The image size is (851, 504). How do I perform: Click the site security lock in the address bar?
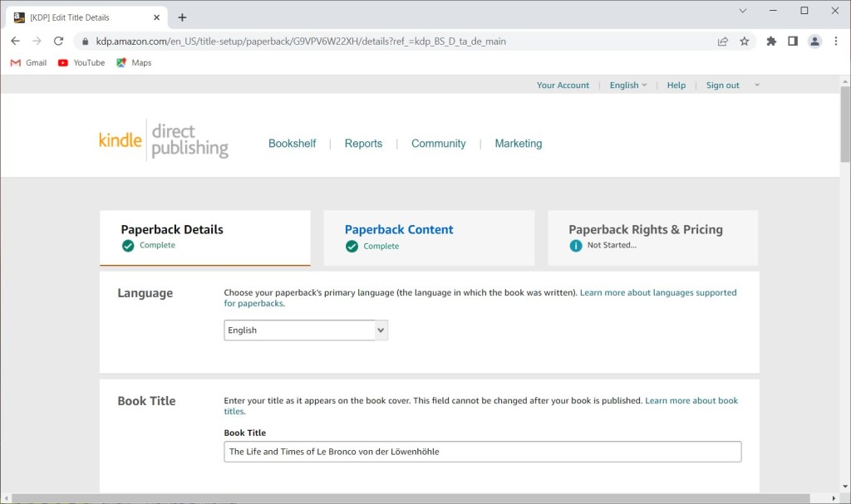point(84,40)
